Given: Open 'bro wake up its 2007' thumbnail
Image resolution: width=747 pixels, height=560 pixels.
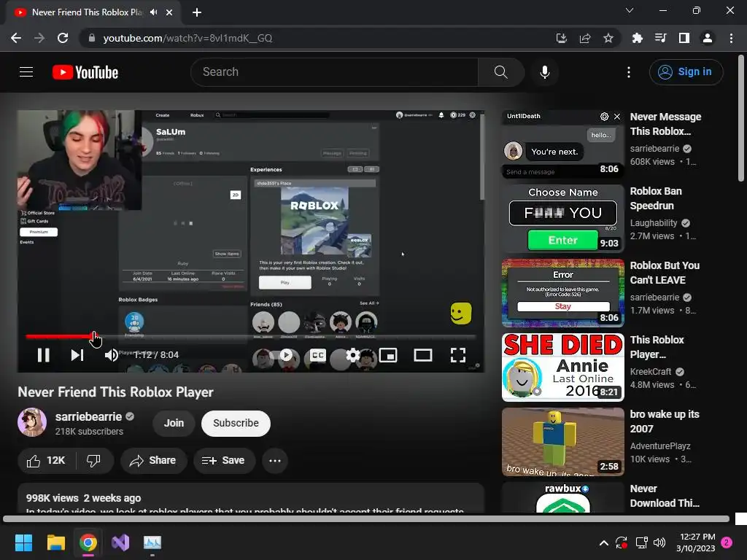Looking at the screenshot, I should (x=562, y=441).
